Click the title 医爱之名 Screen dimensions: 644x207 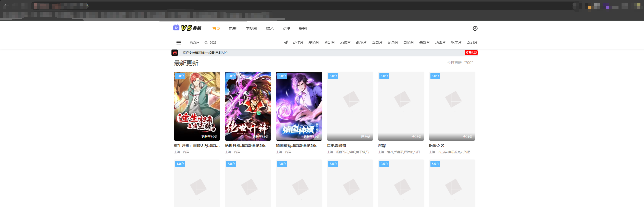[437, 146]
